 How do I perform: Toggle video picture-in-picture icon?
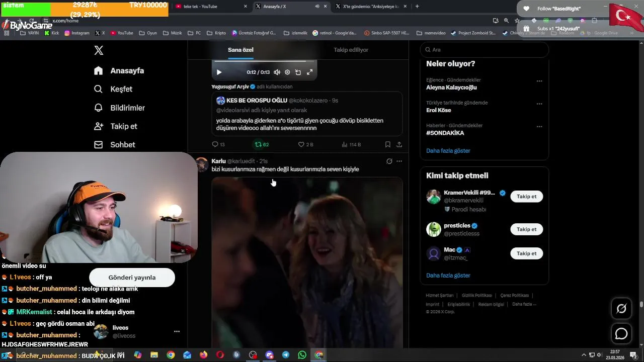pos(298,72)
